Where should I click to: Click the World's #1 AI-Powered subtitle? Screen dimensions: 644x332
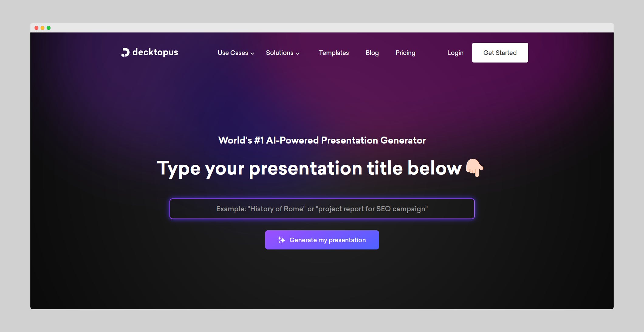coord(322,140)
